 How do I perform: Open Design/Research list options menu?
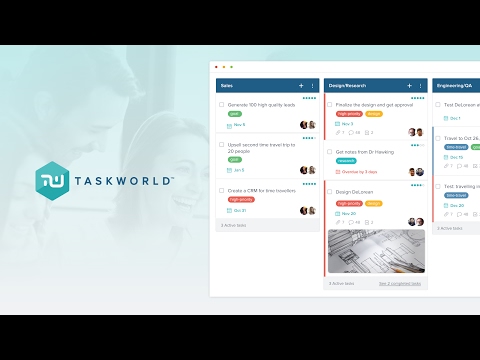click(x=420, y=86)
